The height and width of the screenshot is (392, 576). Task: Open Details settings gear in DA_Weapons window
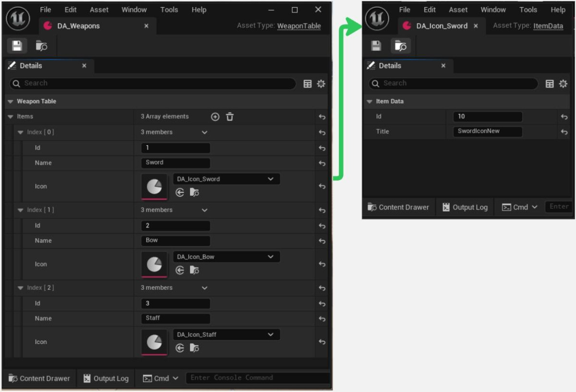321,83
